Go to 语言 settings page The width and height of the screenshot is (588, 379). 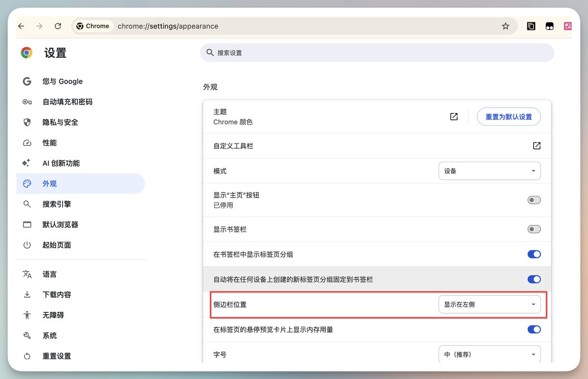[49, 274]
